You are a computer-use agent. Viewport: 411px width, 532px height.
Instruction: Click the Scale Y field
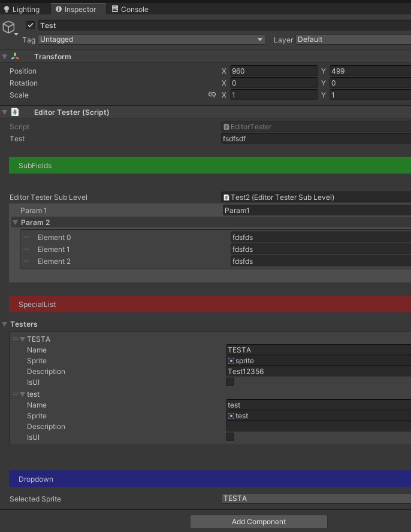pos(370,95)
